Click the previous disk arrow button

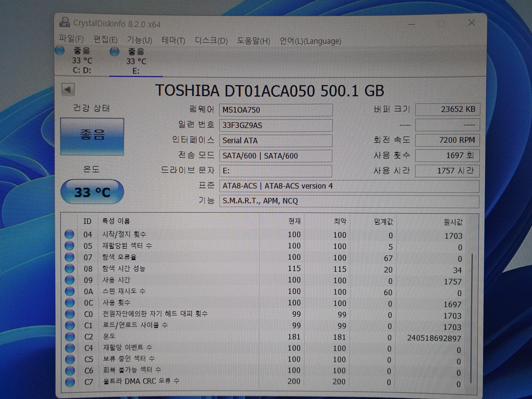[x=68, y=90]
